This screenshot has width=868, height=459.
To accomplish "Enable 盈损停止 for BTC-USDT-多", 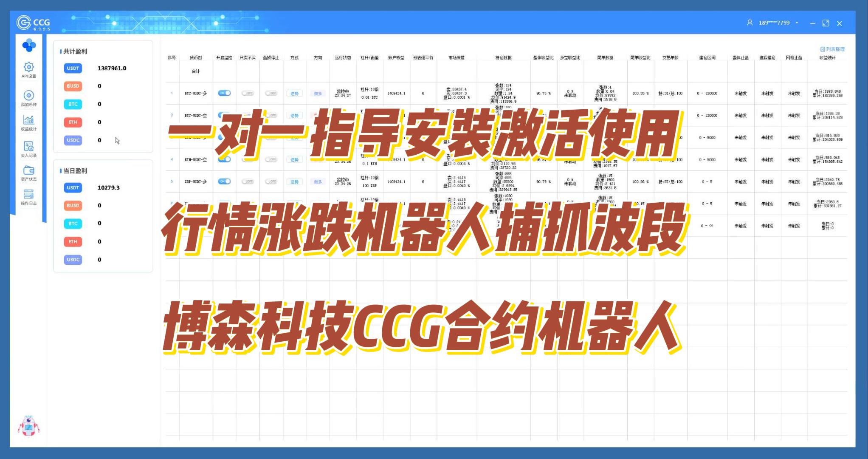I will (271, 93).
